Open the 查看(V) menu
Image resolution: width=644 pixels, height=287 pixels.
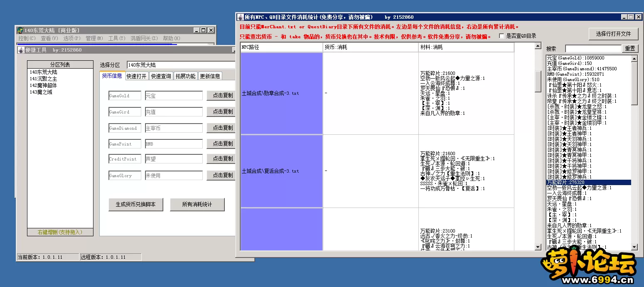click(49, 38)
